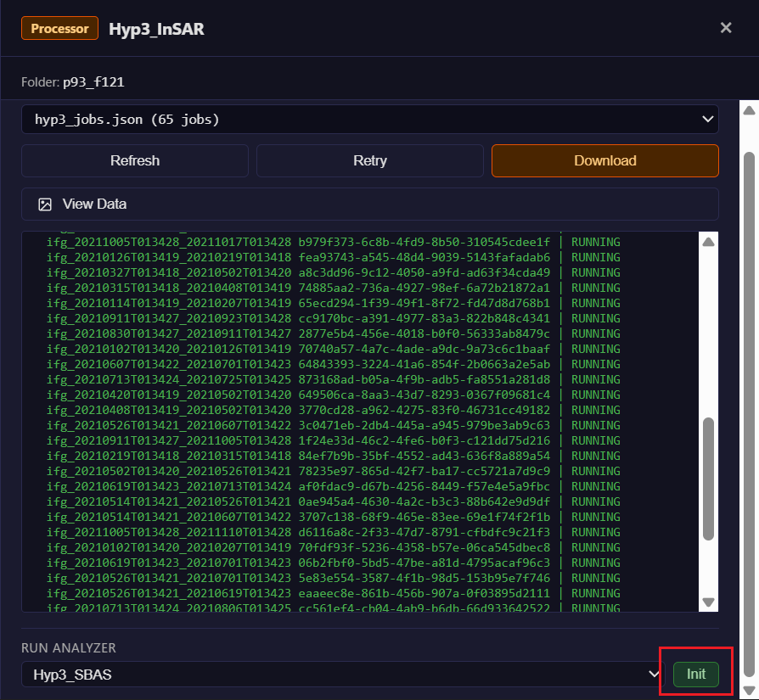The height and width of the screenshot is (700, 759).
Task: Click the outer panel scroll-up arrow
Action: [748, 111]
